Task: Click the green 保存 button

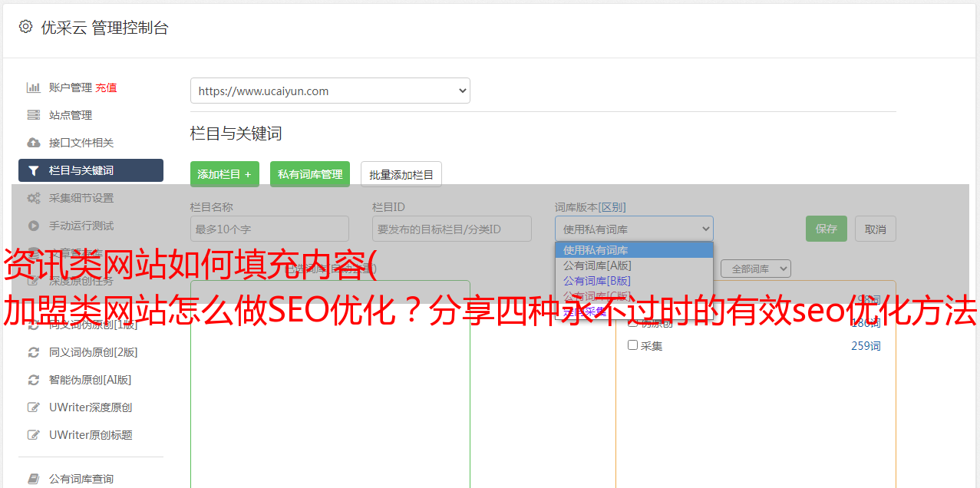Action: 827,229
